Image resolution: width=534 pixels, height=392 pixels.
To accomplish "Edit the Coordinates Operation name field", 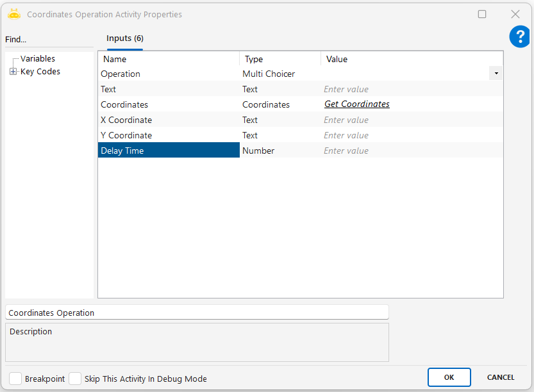I will [x=196, y=313].
